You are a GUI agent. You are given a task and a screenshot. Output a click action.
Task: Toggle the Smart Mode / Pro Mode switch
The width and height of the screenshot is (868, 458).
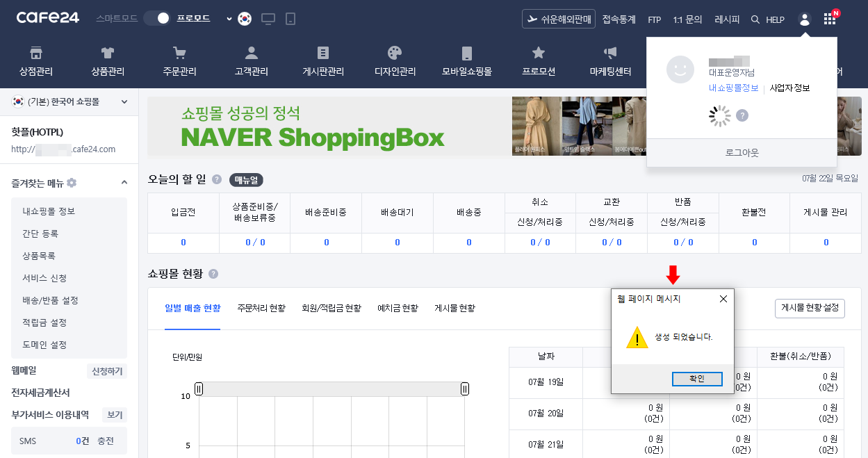click(157, 19)
